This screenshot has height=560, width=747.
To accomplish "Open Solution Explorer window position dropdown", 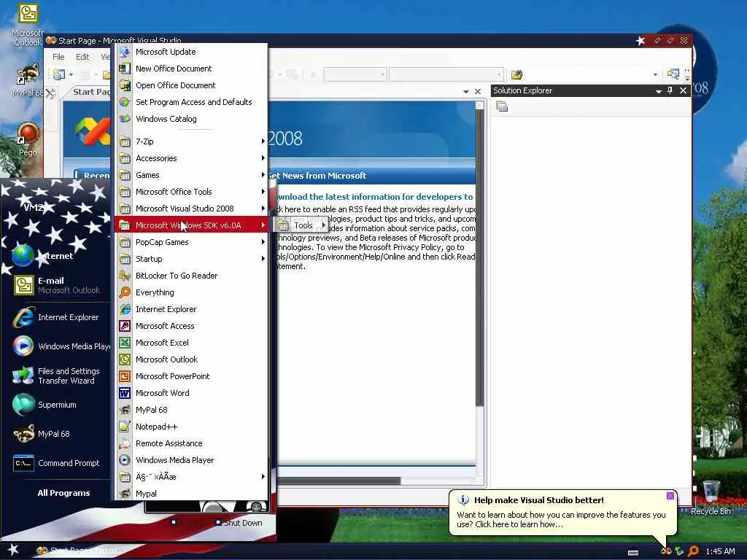I will click(658, 90).
